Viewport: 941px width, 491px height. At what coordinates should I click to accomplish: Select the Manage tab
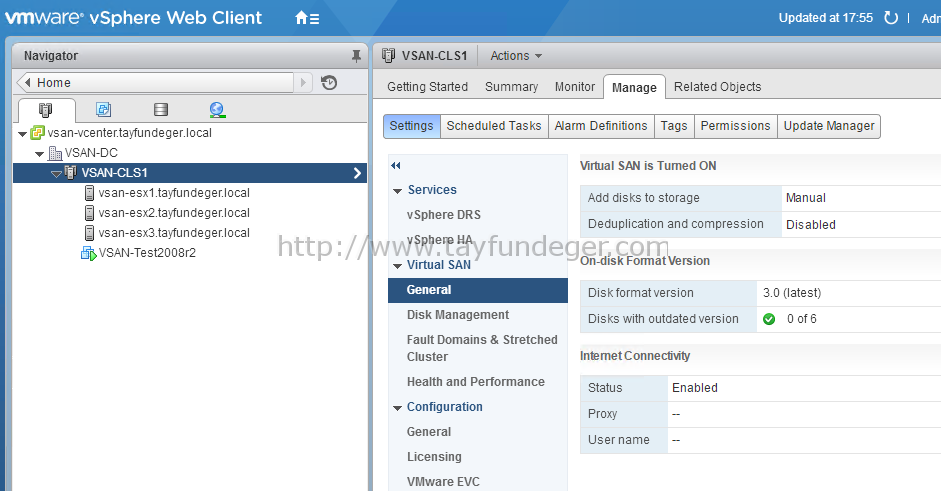pyautogui.click(x=634, y=88)
